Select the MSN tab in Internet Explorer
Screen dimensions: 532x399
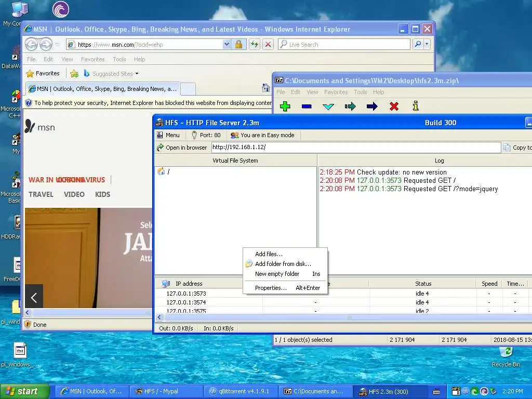tap(103, 89)
